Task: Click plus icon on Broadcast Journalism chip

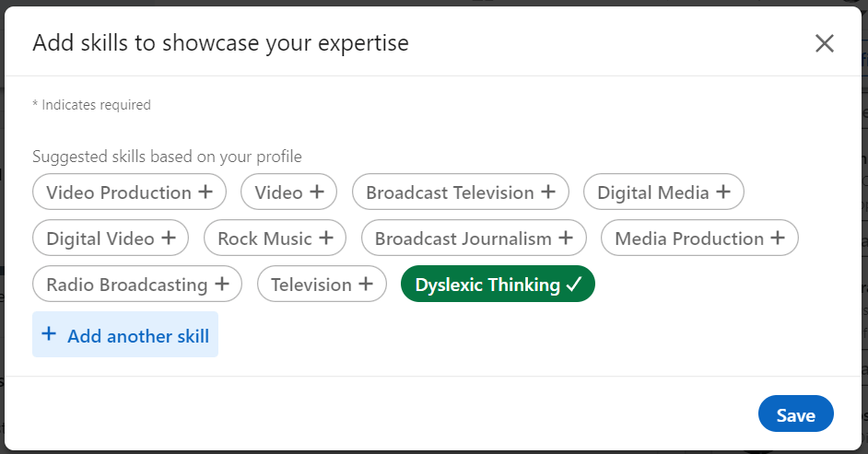Action: 566,239
